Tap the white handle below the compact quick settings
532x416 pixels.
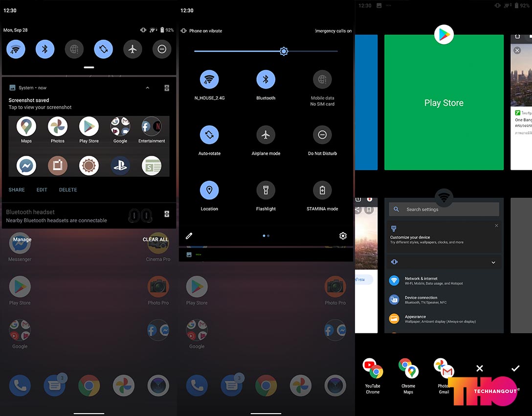point(89,67)
